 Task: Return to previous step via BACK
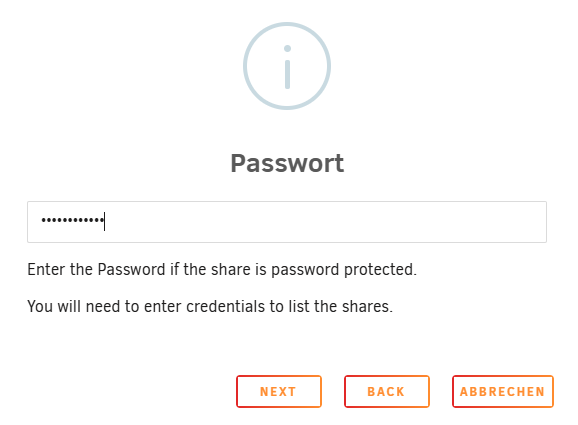387,391
